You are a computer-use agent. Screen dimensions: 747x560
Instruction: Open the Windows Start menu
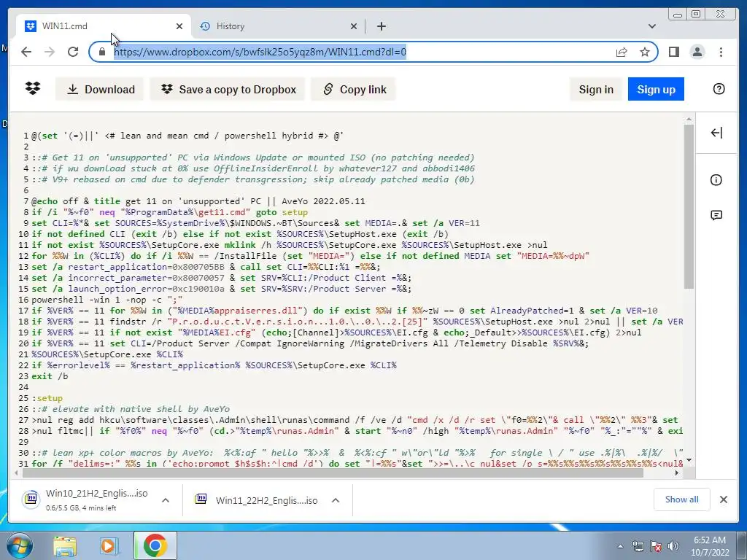19,546
